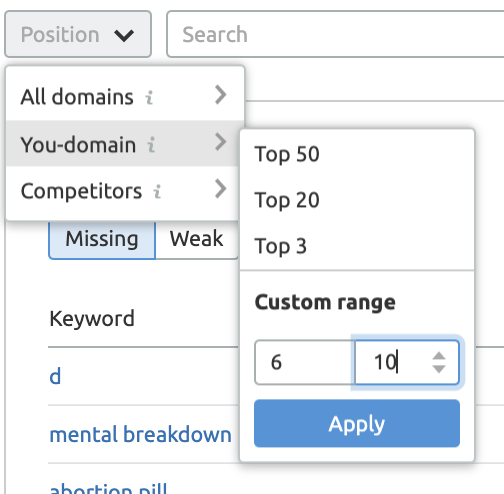Expand the You-domain submenu chevron
This screenshot has height=494, width=504.
[x=221, y=142]
